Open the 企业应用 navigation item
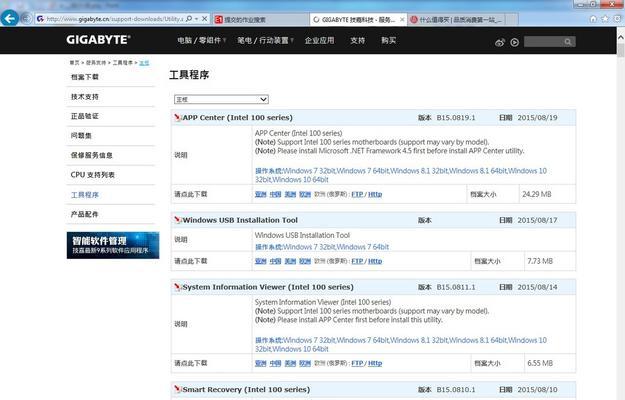Image resolution: width=625 pixels, height=400 pixels. [x=319, y=40]
